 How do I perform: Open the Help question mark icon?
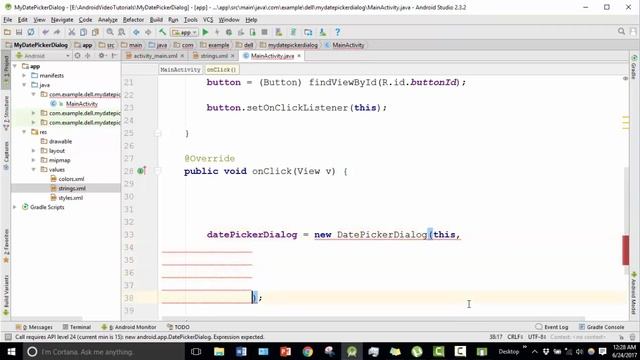[337, 32]
